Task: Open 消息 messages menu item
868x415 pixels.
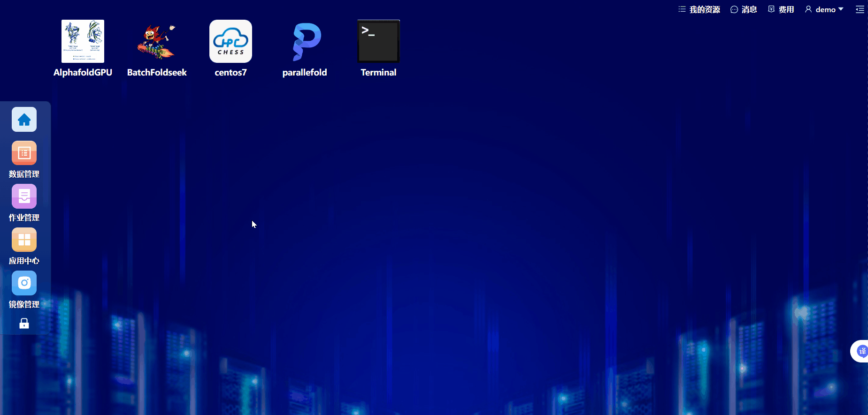Action: (744, 9)
